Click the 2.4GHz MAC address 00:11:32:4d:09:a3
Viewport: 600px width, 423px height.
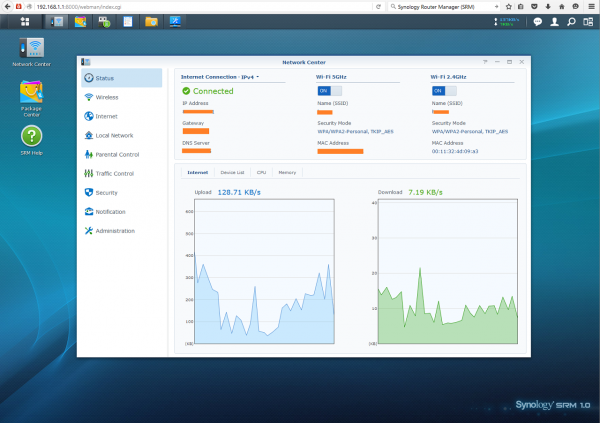[455, 151]
